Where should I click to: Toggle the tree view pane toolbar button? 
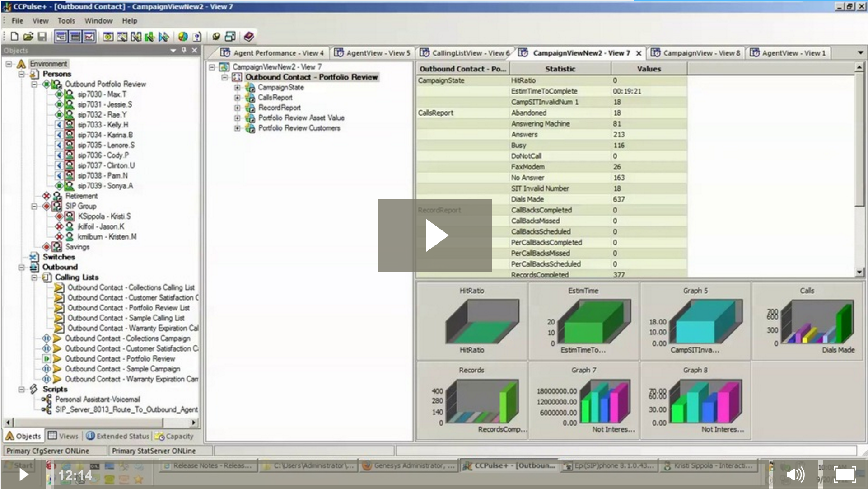pyautogui.click(x=61, y=36)
